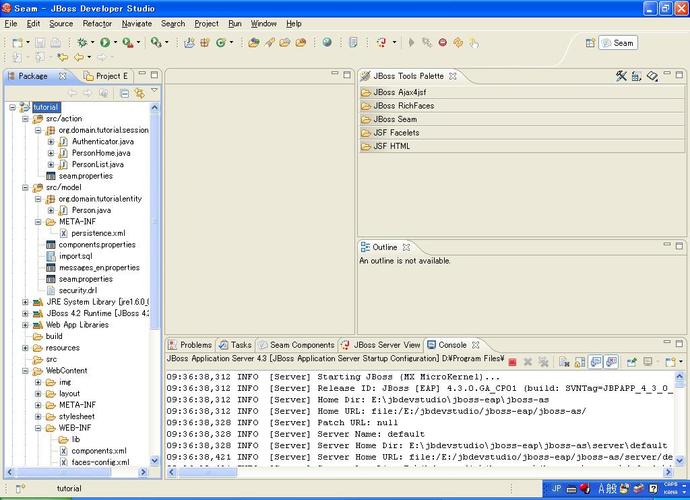The width and height of the screenshot is (690, 500).
Task: Open the Navigate menu
Action: point(137,24)
